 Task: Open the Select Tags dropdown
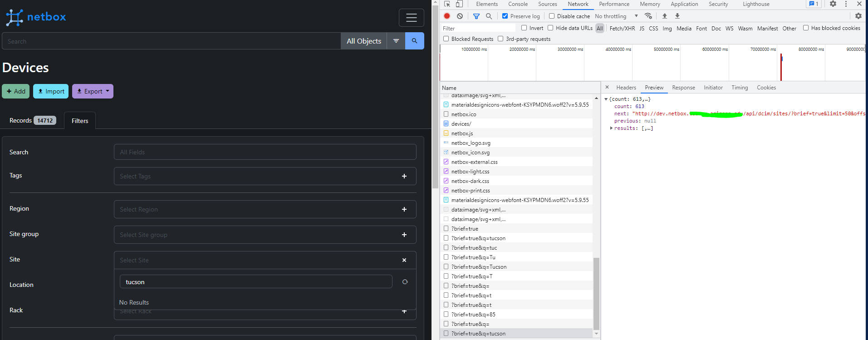265,176
